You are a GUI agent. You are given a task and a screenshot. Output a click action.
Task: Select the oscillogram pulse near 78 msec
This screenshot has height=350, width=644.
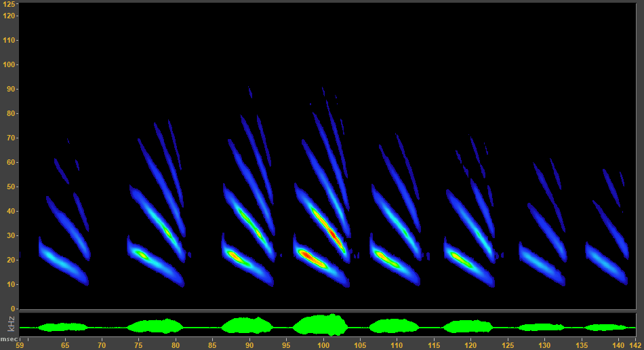point(156,326)
